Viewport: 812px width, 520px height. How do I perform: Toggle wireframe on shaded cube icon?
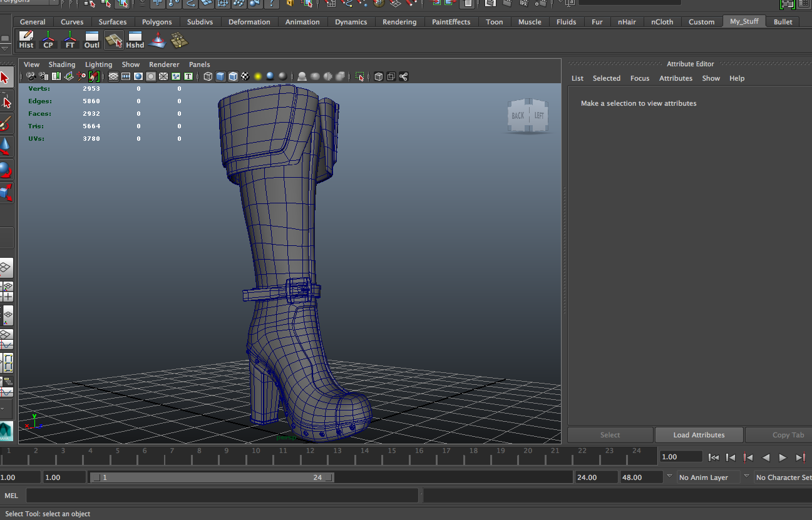click(x=233, y=76)
